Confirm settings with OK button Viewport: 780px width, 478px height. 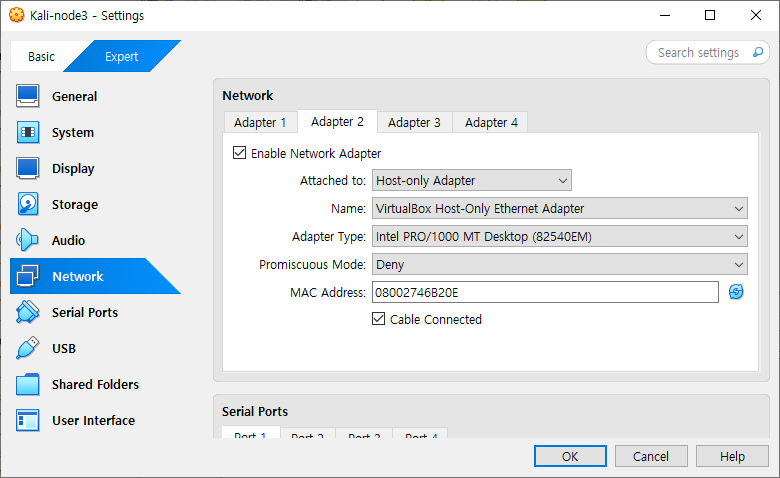(x=570, y=456)
